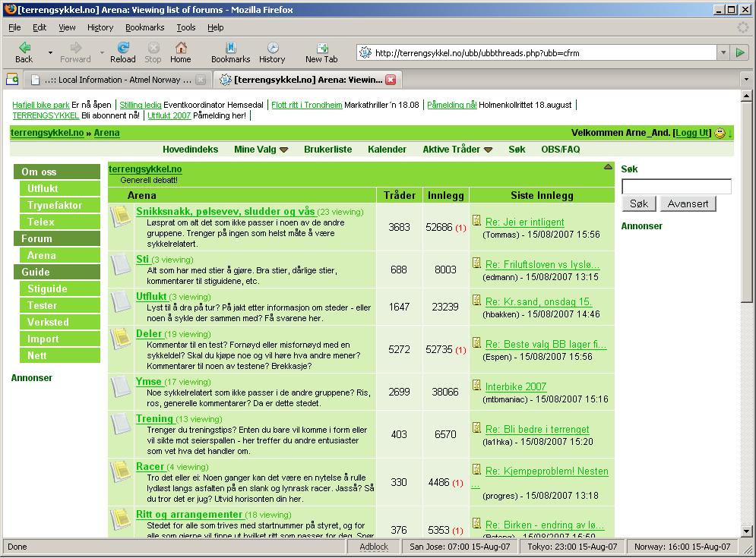Open the Help menu
Viewport: 756px width, 558px height.
216,27
